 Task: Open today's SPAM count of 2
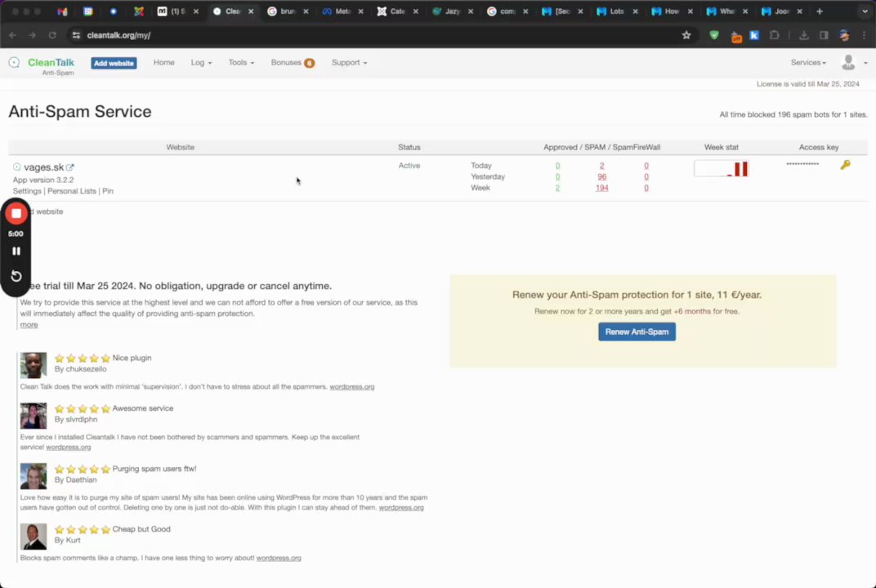(601, 166)
